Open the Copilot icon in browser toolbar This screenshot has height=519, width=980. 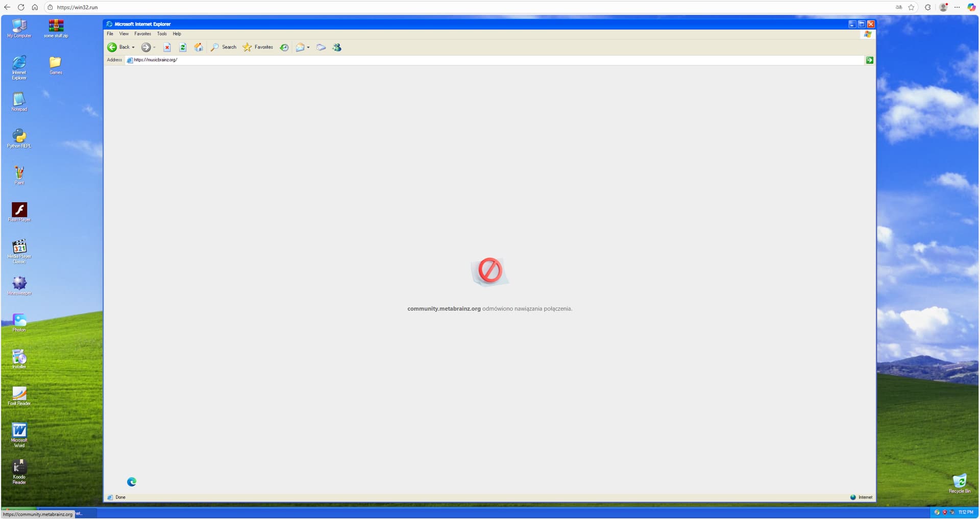point(971,7)
